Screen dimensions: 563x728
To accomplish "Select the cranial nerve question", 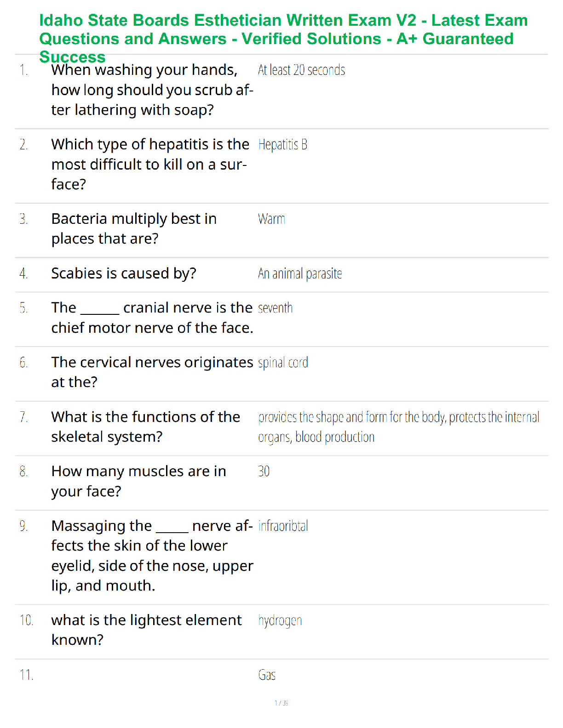I will [x=152, y=318].
